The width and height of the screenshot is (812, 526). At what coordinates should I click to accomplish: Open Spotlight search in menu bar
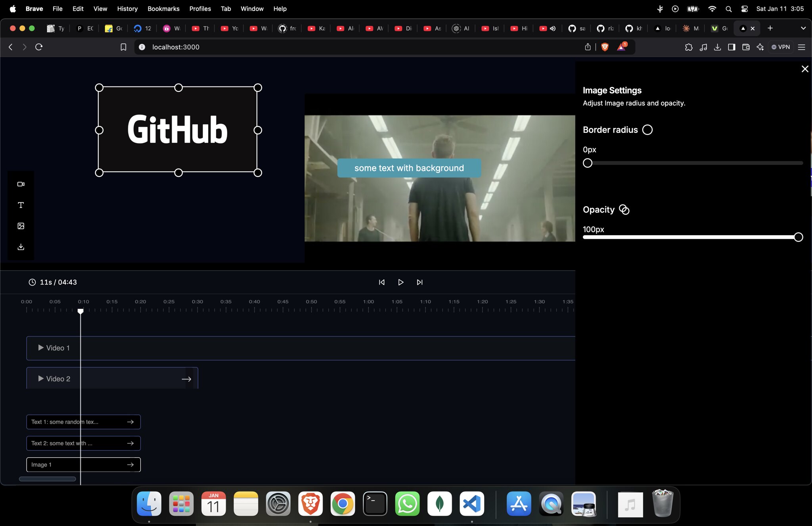[x=728, y=9]
